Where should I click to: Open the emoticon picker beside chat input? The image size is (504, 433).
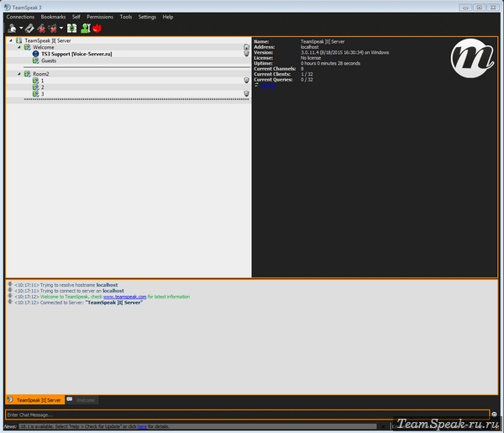pos(494,415)
